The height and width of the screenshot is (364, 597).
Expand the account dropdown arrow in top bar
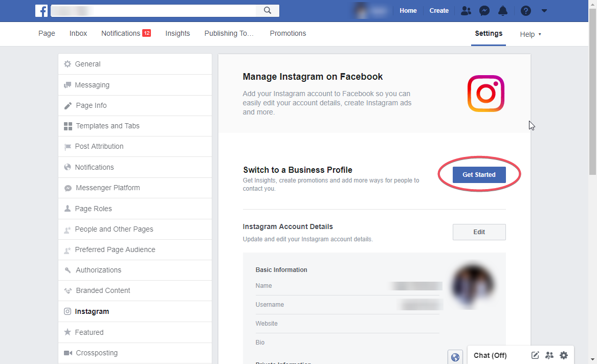(x=544, y=11)
